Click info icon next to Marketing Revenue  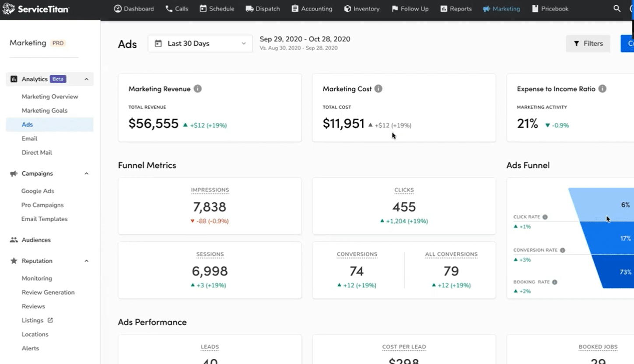198,89
